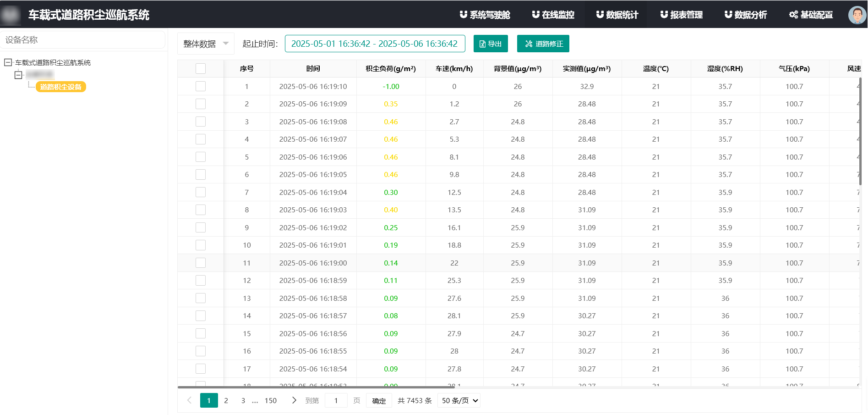Toggle the select-all header checkbox

(201, 69)
